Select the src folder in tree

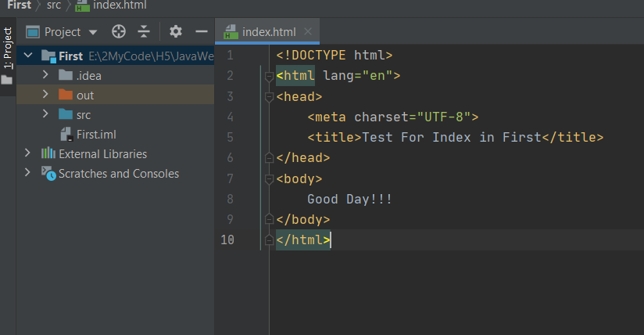[84, 115]
